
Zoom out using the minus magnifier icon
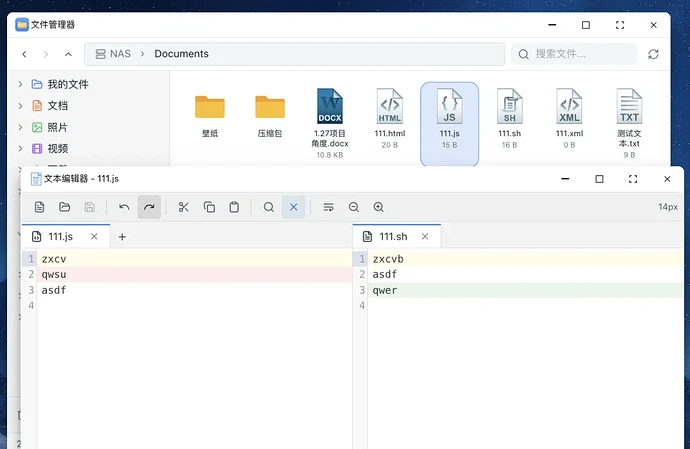pyautogui.click(x=353, y=207)
